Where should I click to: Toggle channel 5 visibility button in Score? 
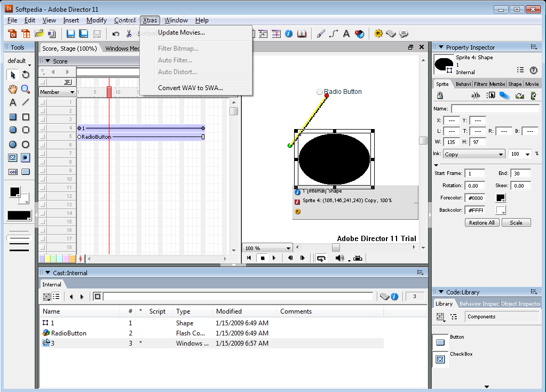point(43,137)
